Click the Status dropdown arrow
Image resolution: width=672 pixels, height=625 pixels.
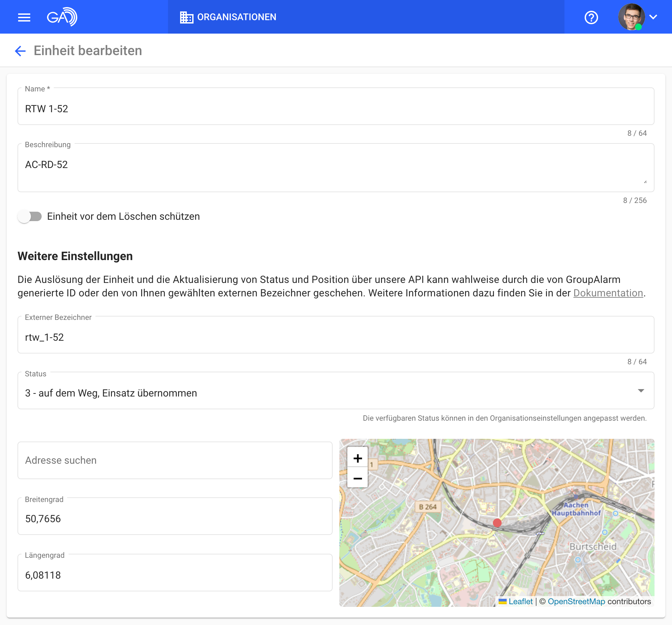tap(640, 391)
